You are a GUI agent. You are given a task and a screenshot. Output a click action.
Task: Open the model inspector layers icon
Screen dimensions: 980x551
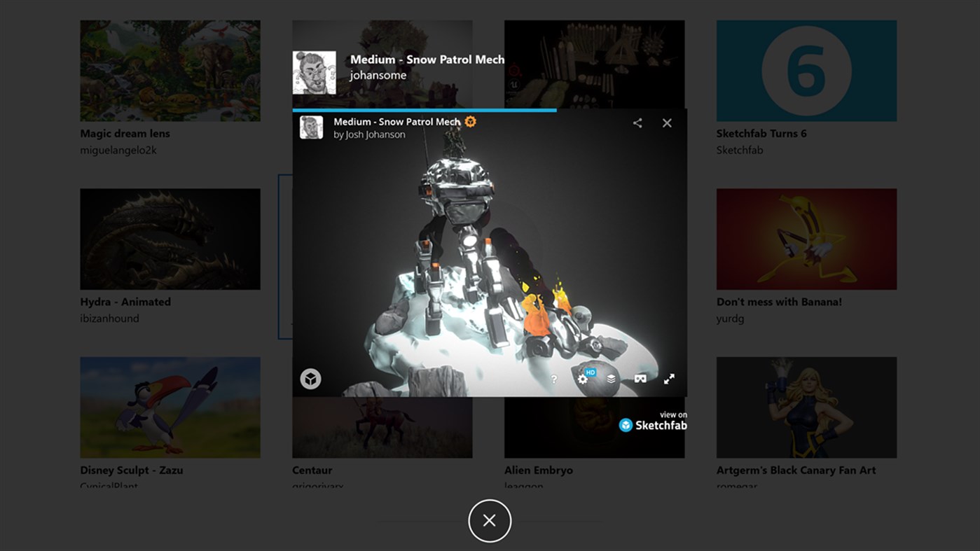(611, 379)
